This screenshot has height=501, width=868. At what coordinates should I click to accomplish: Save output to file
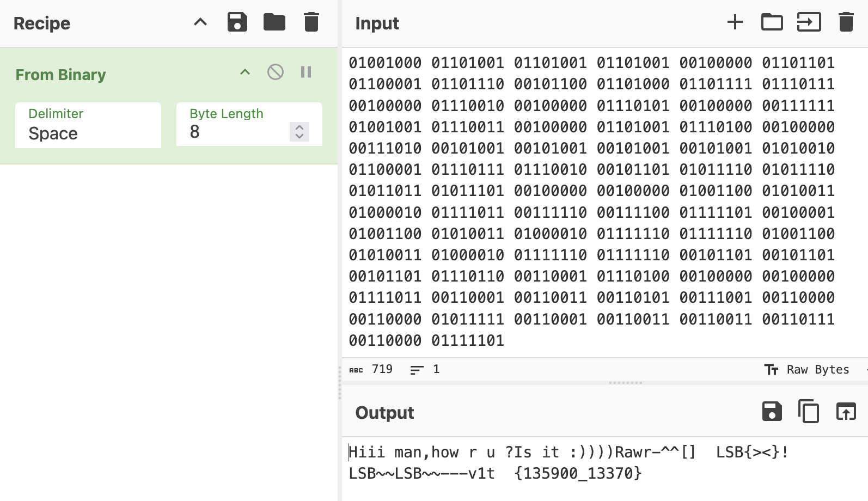(x=772, y=412)
